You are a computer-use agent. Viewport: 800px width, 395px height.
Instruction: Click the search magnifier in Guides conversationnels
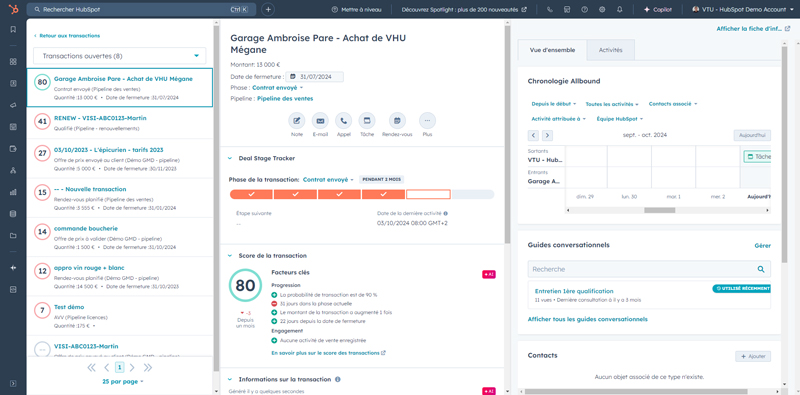(x=761, y=269)
